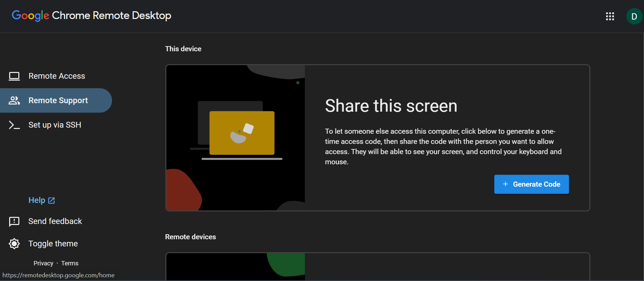Click the paragraph starting 'To let someone else'
This screenshot has height=281, width=644.
point(443,147)
